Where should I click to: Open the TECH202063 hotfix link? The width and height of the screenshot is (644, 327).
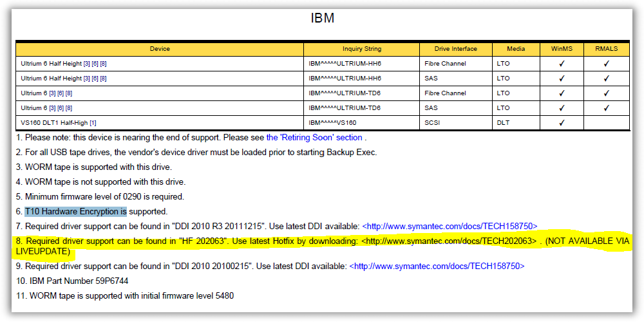click(449, 241)
